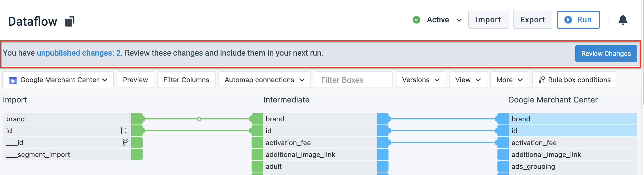Open the Active status dropdown
The width and height of the screenshot is (644, 175).
(459, 20)
